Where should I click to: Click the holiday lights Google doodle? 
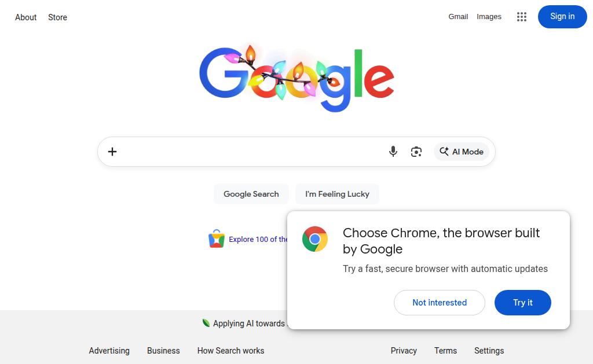(296, 78)
